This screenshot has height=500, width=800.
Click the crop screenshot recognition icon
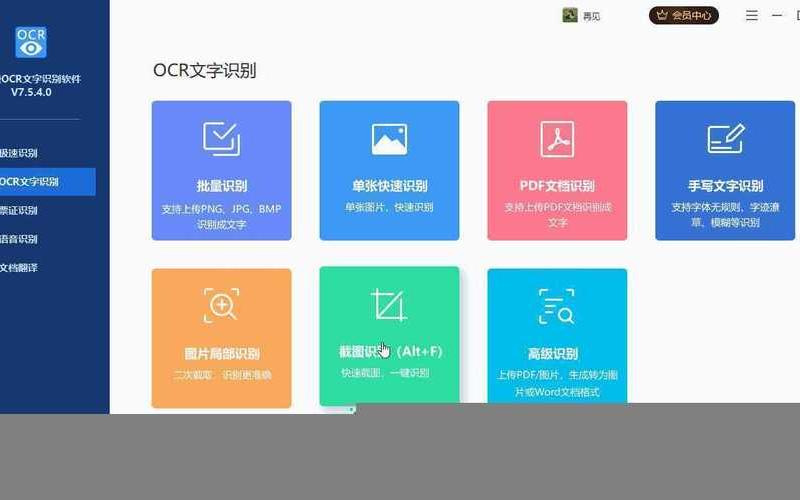coord(389,305)
